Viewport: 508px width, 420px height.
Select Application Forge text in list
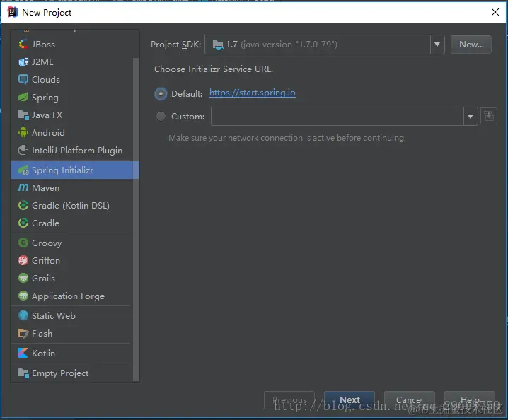pyautogui.click(x=69, y=296)
